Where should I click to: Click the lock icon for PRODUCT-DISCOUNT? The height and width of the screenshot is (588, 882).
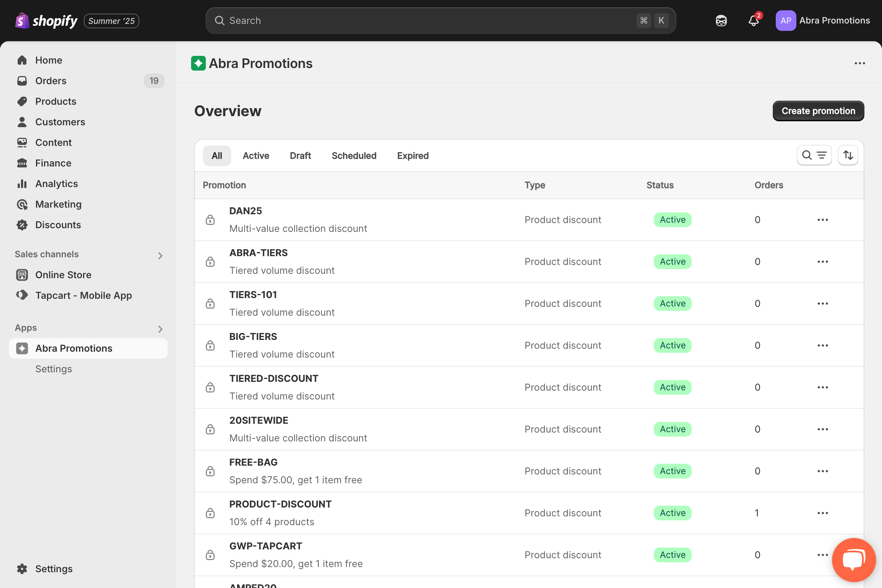210,513
